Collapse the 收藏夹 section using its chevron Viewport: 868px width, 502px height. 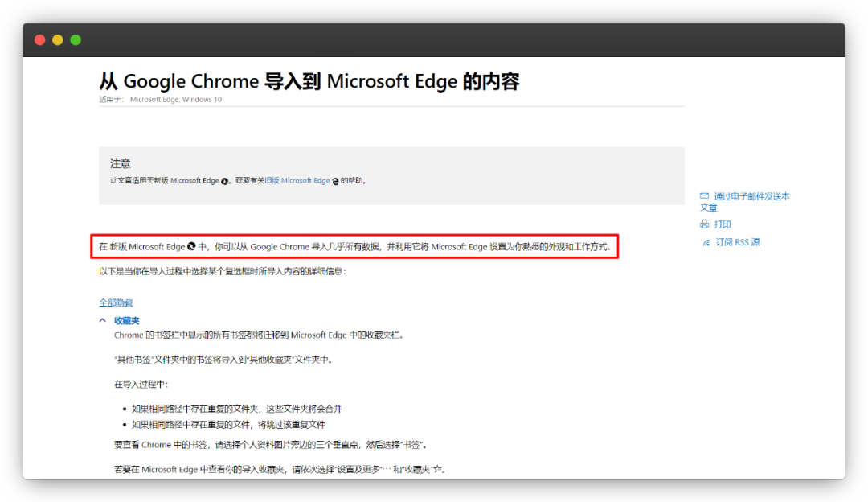(x=102, y=320)
